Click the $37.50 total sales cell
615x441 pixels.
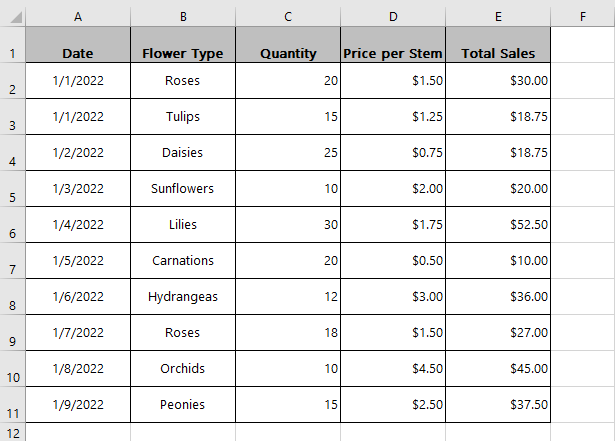click(498, 405)
